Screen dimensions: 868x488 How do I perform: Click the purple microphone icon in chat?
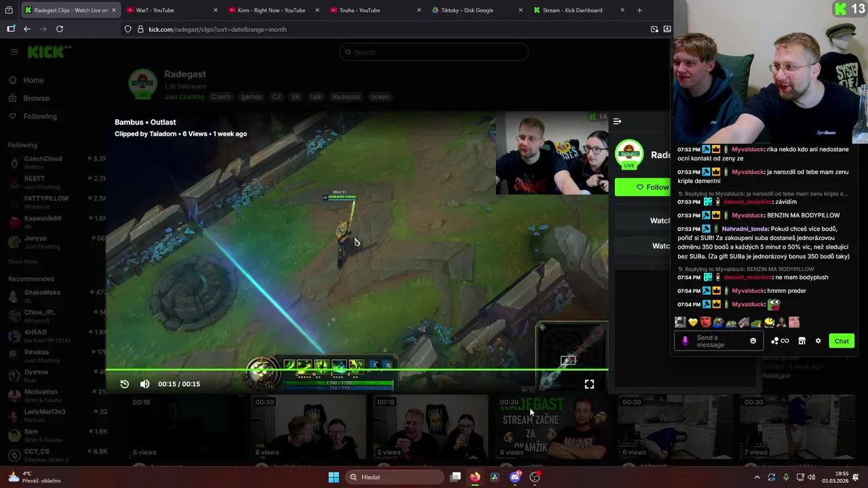click(x=685, y=341)
